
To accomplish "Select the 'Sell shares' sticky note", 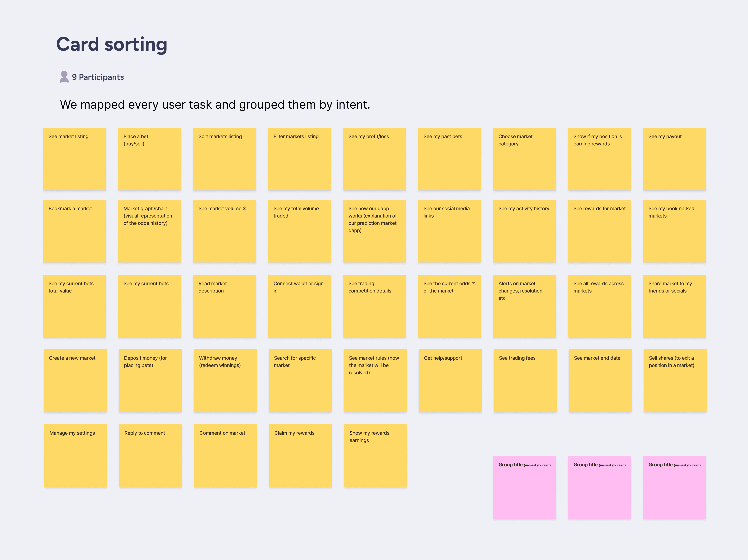I will 675,380.
